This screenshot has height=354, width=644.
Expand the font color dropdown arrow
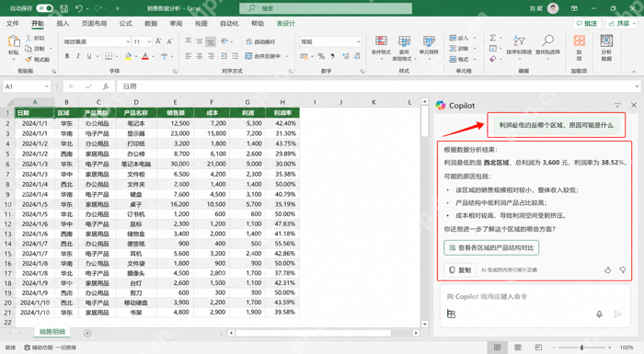click(154, 56)
